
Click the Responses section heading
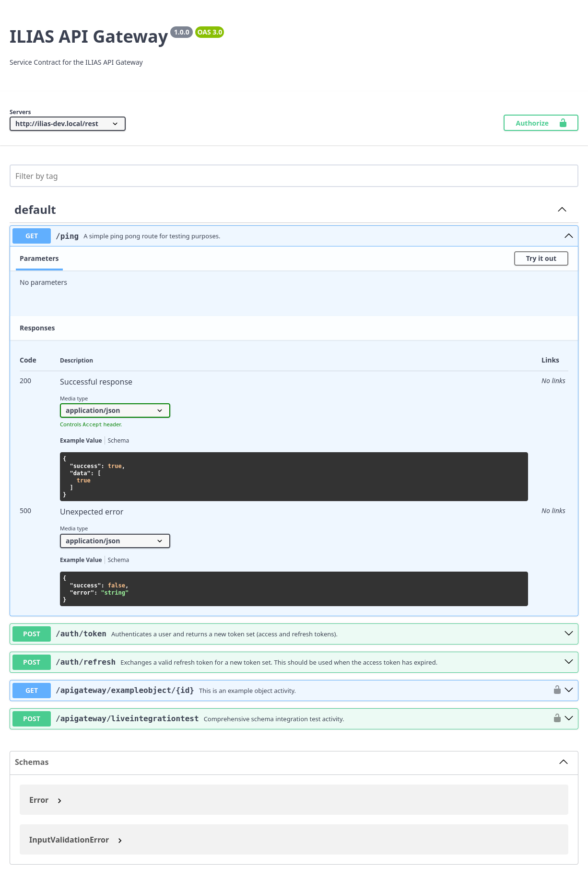(37, 328)
